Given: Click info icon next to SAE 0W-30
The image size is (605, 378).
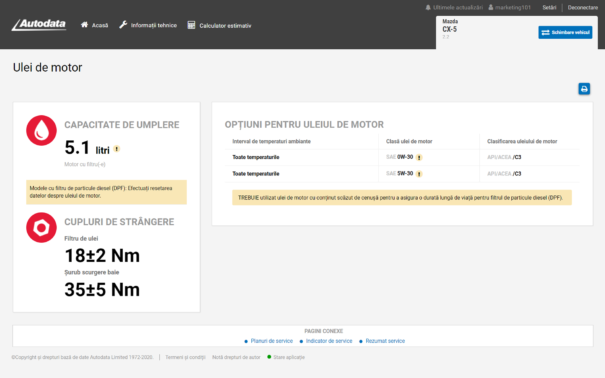Looking at the screenshot, I should [419, 157].
